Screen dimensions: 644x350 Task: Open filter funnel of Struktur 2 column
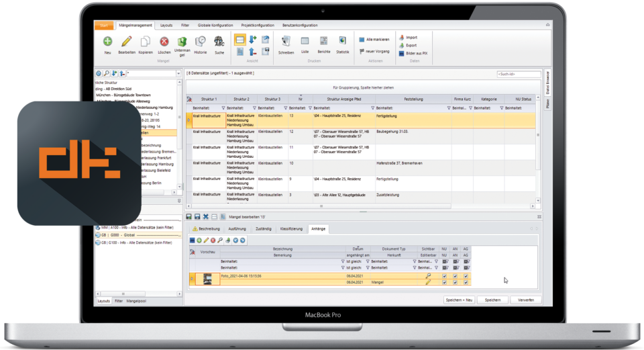pos(254,108)
